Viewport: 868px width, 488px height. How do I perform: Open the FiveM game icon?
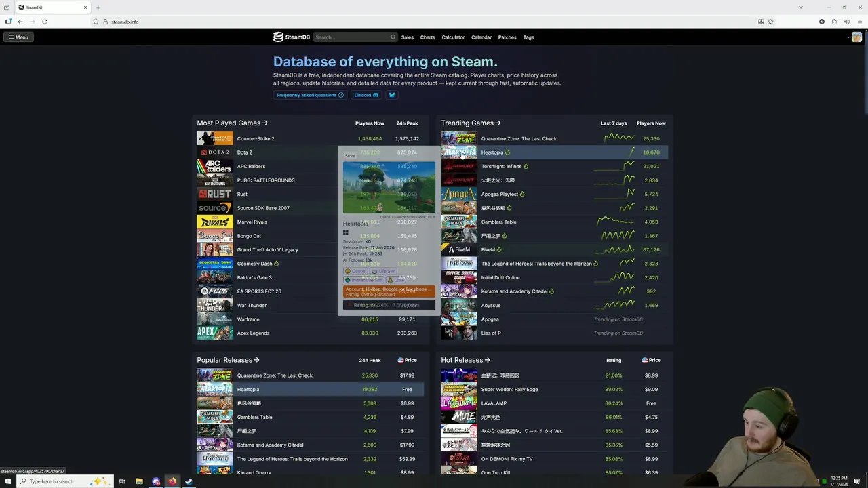[x=459, y=249]
